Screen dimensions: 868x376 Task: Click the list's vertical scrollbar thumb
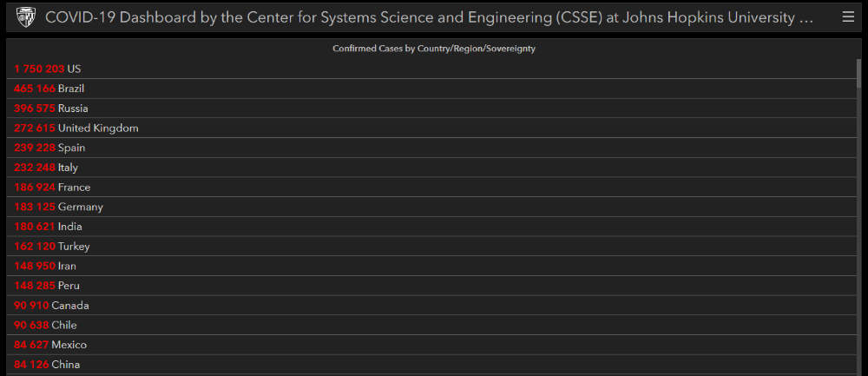858,74
